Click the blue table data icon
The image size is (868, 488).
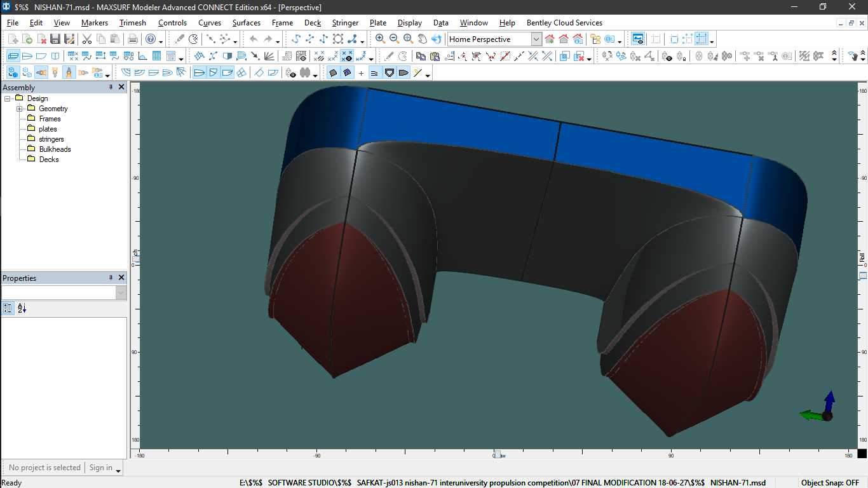pos(156,56)
